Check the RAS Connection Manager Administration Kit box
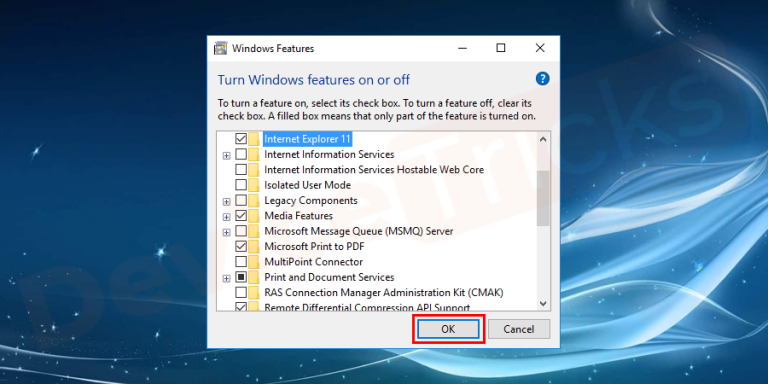Image resolution: width=768 pixels, height=384 pixels. [x=241, y=292]
